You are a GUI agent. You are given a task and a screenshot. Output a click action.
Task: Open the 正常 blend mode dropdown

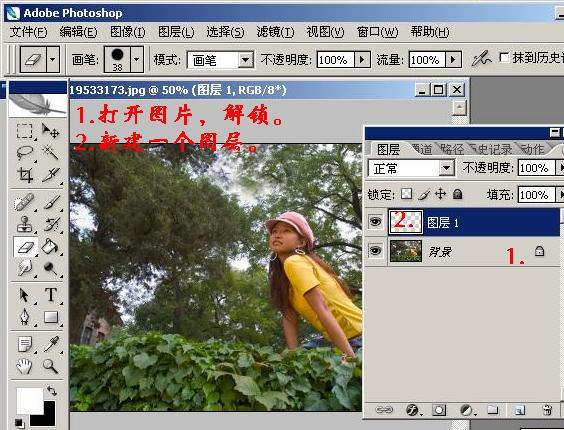pos(446,168)
